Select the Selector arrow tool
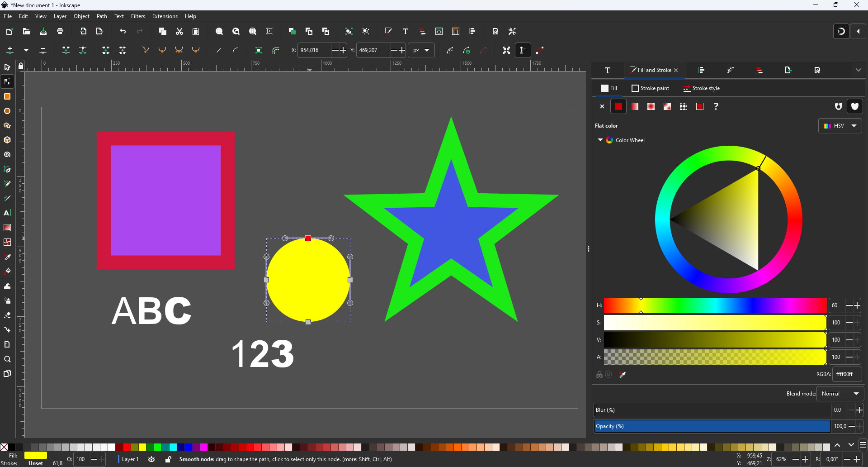 (x=7, y=67)
